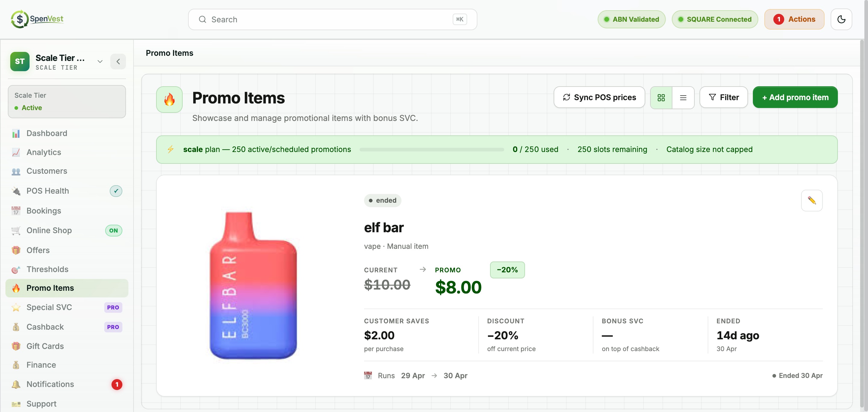Click the scale plan usage progress bar
The width and height of the screenshot is (868, 412).
click(432, 149)
